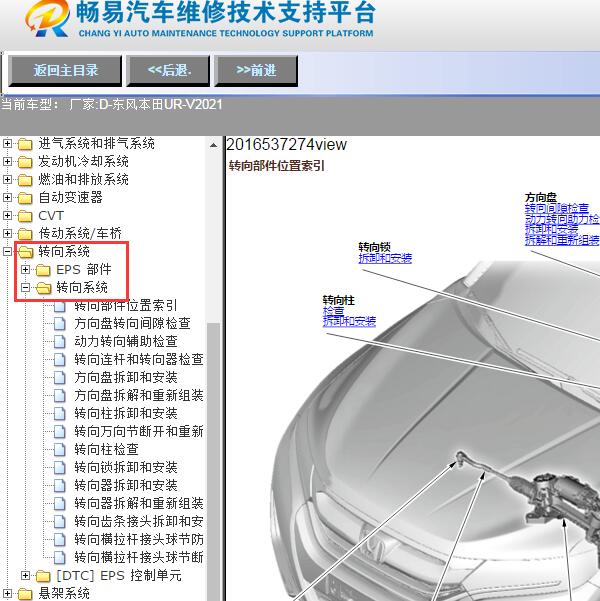This screenshot has width=600, height=601.
Task: Click the tree panel scroll-up arrow
Action: pyautogui.click(x=214, y=145)
